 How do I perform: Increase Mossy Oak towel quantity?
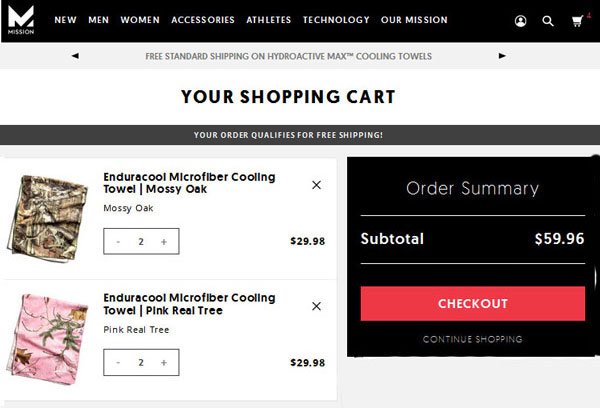(x=164, y=242)
